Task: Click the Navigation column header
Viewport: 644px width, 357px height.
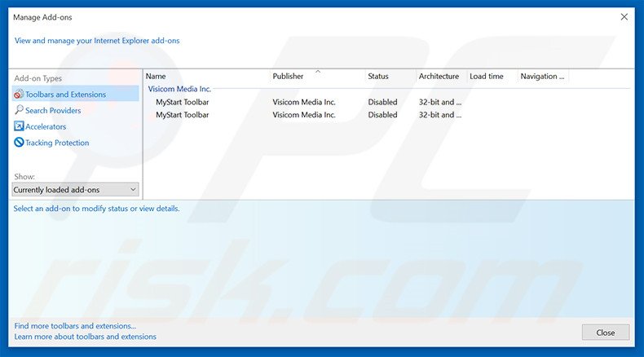Action: pos(543,76)
